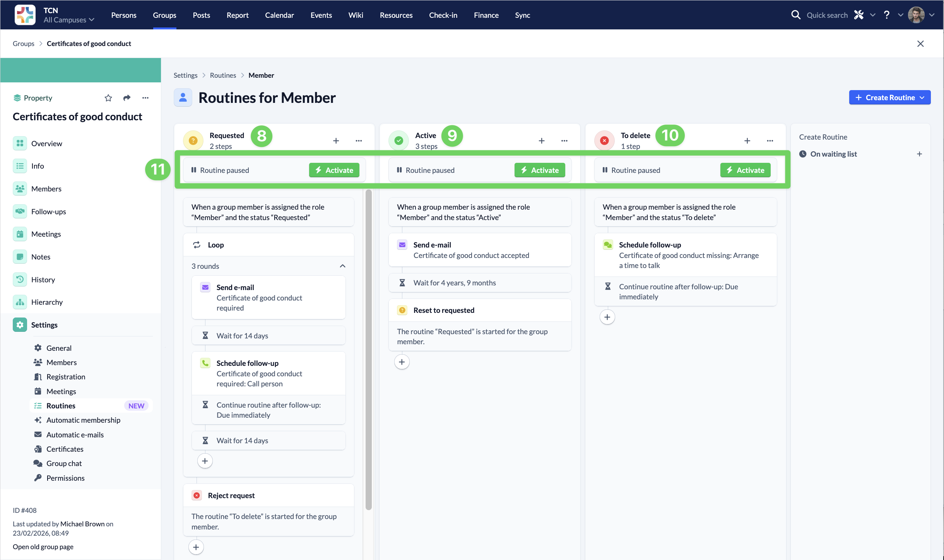Screen dimensions: 944x560
Task: Click the share arrow icon in sidebar
Action: tap(127, 98)
